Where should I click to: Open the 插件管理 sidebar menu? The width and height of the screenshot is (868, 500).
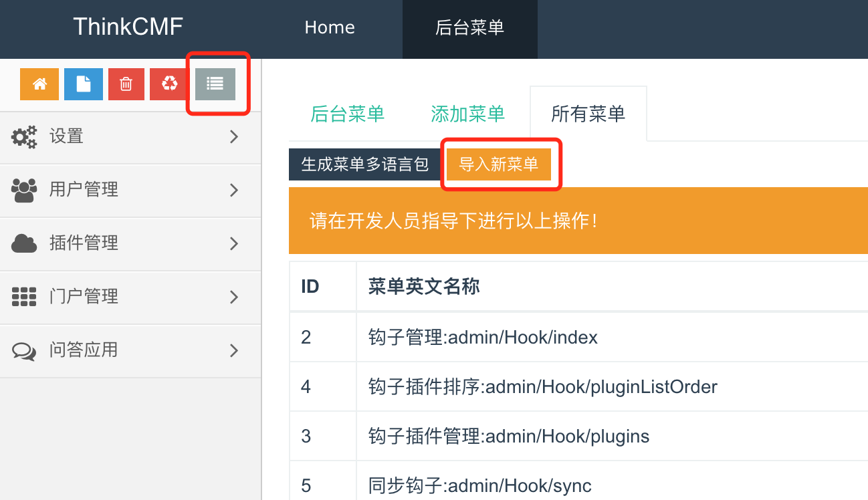pyautogui.click(x=130, y=244)
